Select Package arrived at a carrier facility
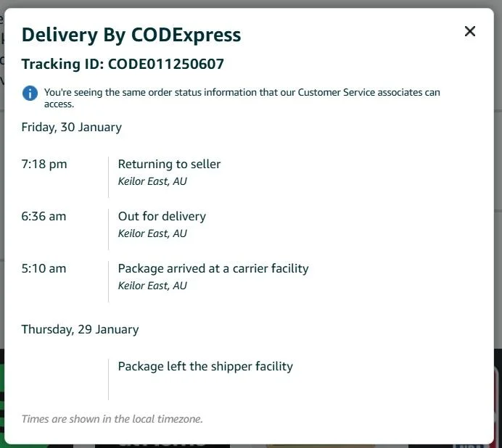Image resolution: width=502 pixels, height=448 pixels. (x=213, y=268)
